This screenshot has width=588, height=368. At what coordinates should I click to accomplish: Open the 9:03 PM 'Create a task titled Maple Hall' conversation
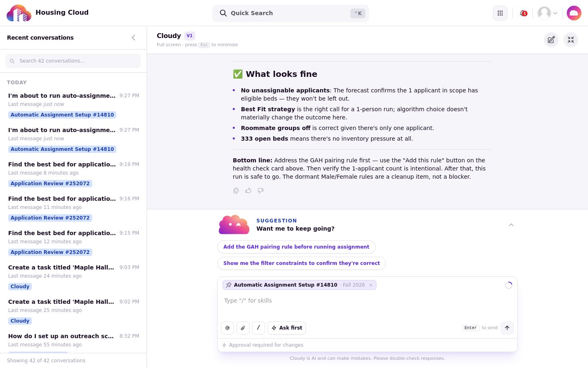73,277
